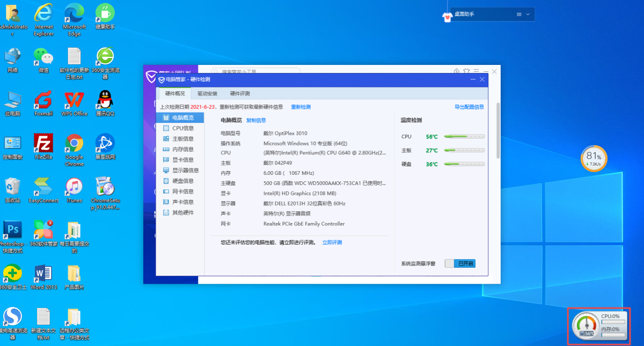Click the 主板 temperature bar
The width and height of the screenshot is (644, 346).
point(465,151)
